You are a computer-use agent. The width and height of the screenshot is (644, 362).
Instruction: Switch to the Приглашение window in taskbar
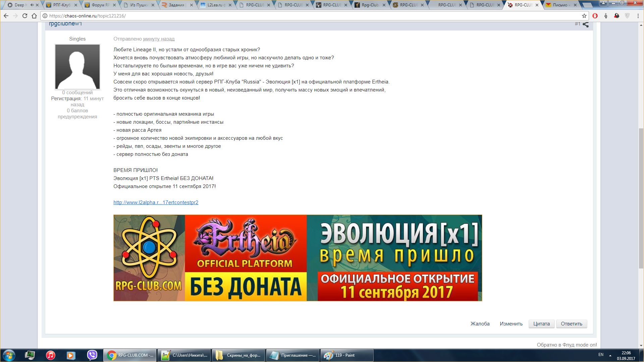point(293,355)
